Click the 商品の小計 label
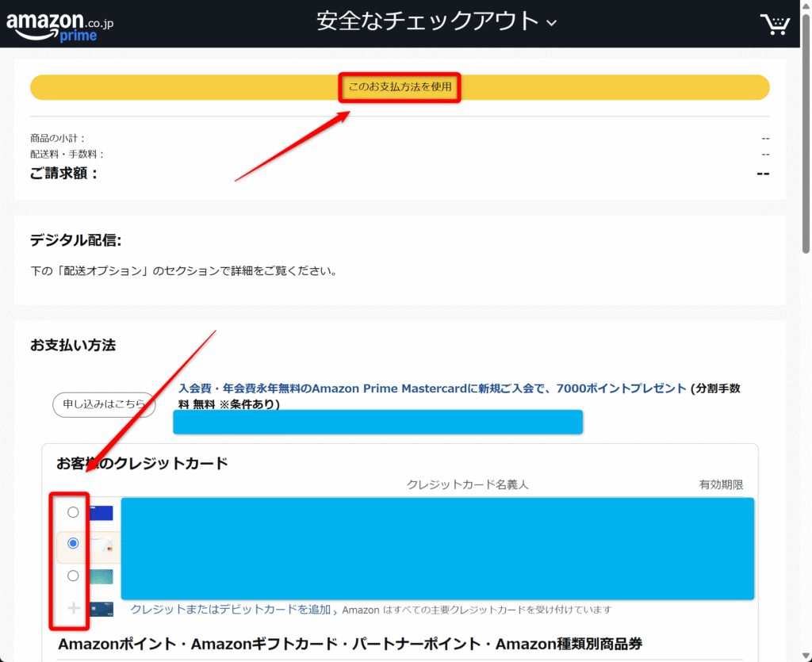The image size is (812, 662). click(57, 138)
